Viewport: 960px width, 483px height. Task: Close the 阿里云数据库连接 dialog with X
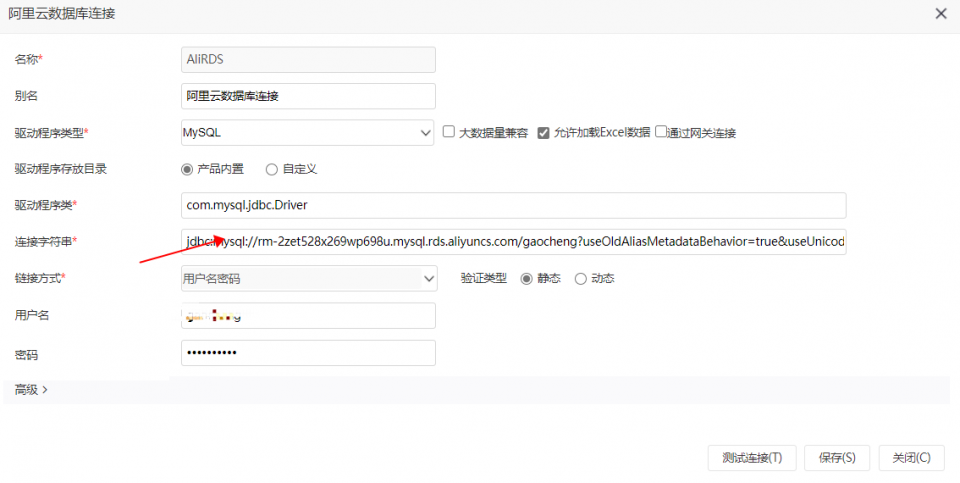point(941,13)
